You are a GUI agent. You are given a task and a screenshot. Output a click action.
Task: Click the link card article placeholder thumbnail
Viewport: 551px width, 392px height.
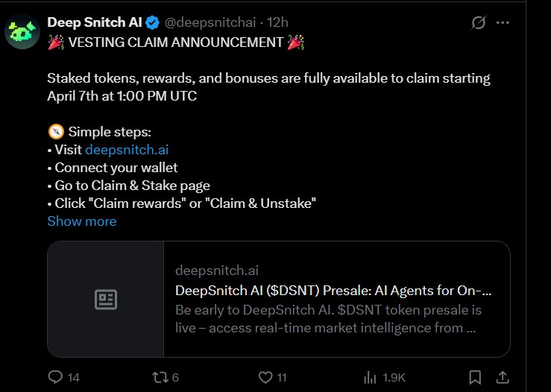pos(106,300)
